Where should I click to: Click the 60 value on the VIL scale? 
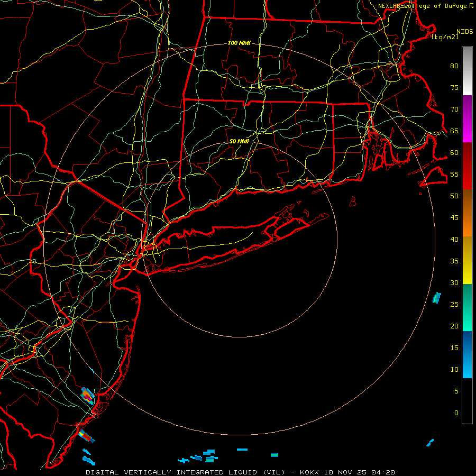click(454, 153)
